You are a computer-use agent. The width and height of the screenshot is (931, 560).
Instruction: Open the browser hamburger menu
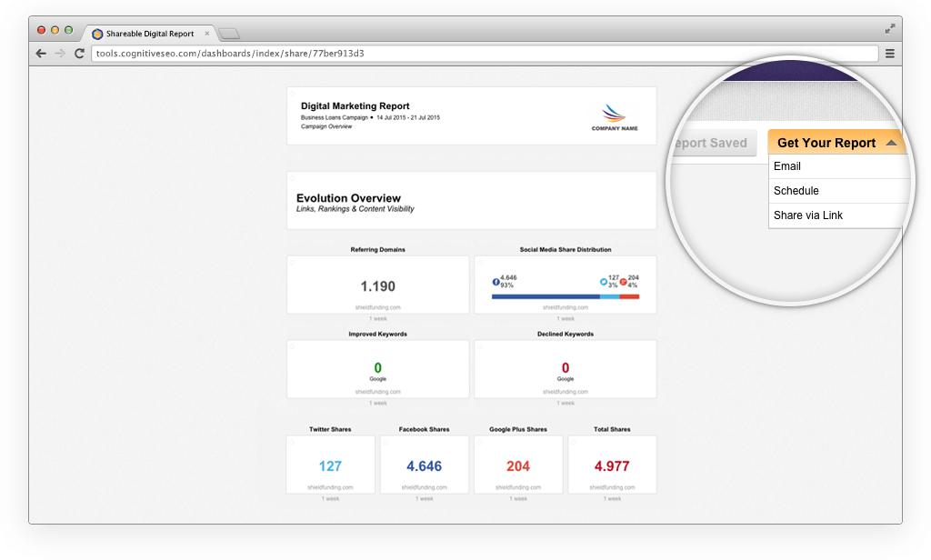click(889, 54)
